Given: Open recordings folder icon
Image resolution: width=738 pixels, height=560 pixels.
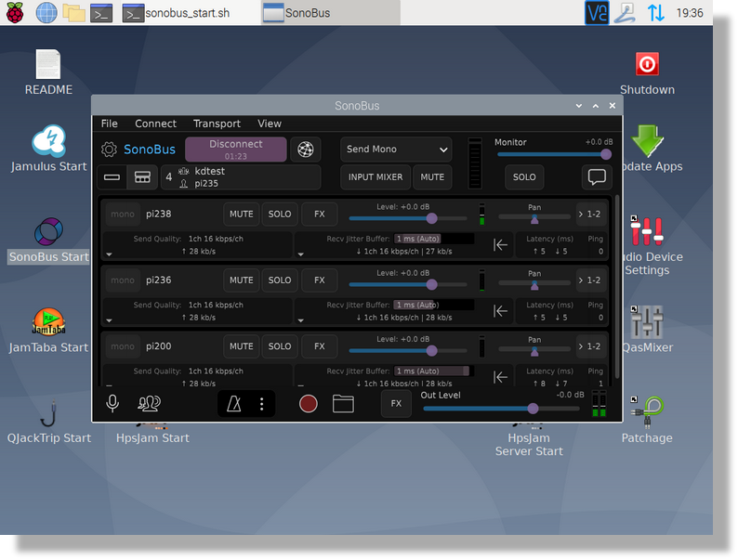Looking at the screenshot, I should pyautogui.click(x=343, y=403).
